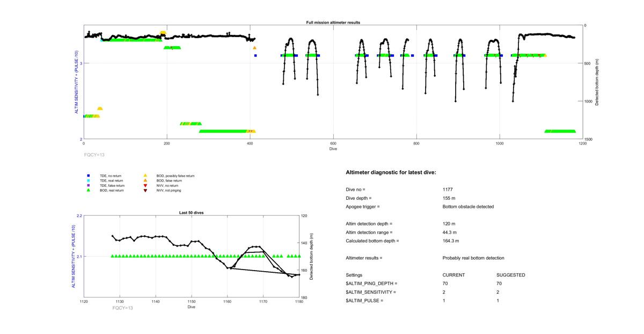The height and width of the screenshot is (334, 644).
Task: Click the detection depth value '120 m'
Action: [x=449, y=224]
